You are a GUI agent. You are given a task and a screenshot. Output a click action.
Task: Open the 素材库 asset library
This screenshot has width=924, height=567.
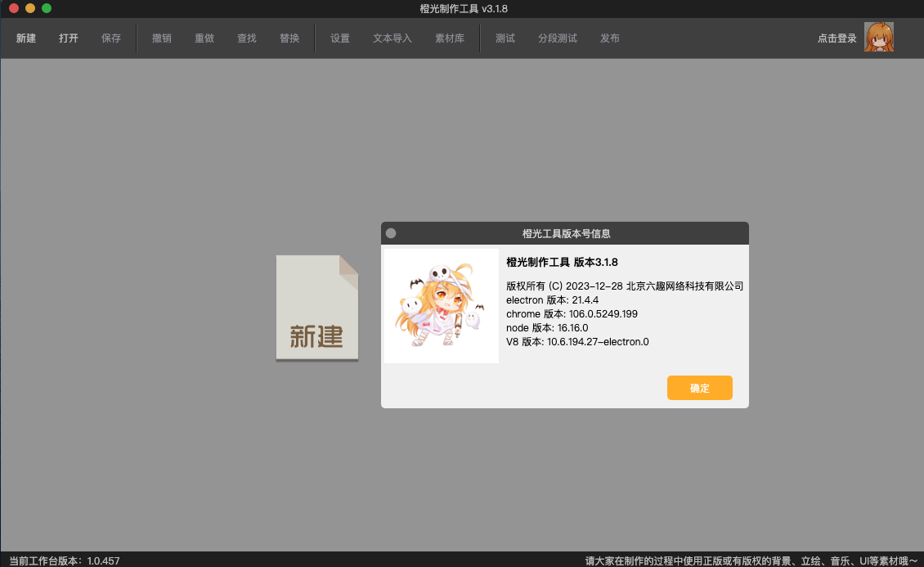[450, 38]
